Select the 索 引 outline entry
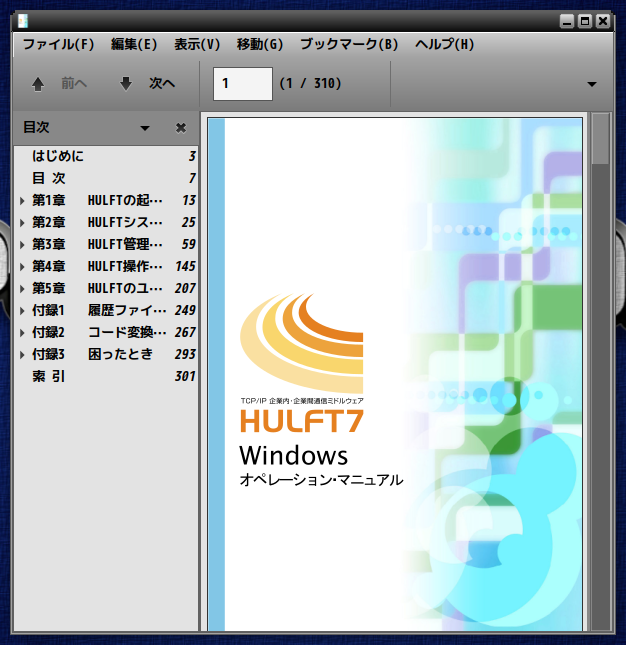The width and height of the screenshot is (626, 645). click(106, 376)
